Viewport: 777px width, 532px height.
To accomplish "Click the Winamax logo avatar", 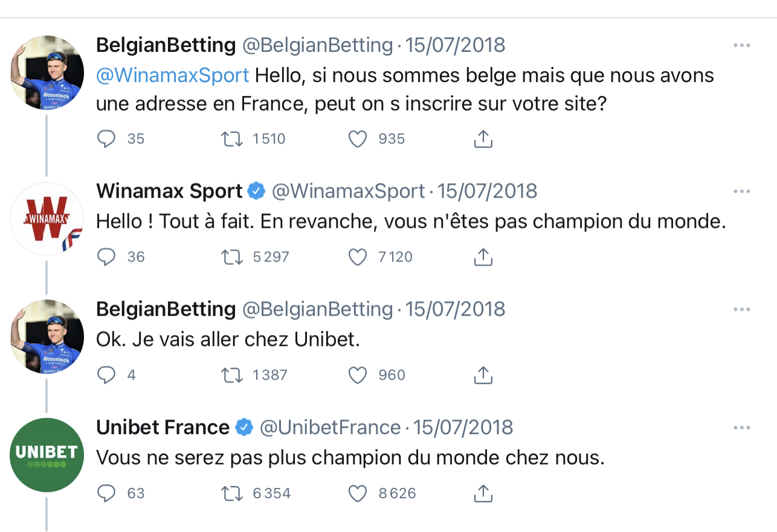I will (47, 219).
